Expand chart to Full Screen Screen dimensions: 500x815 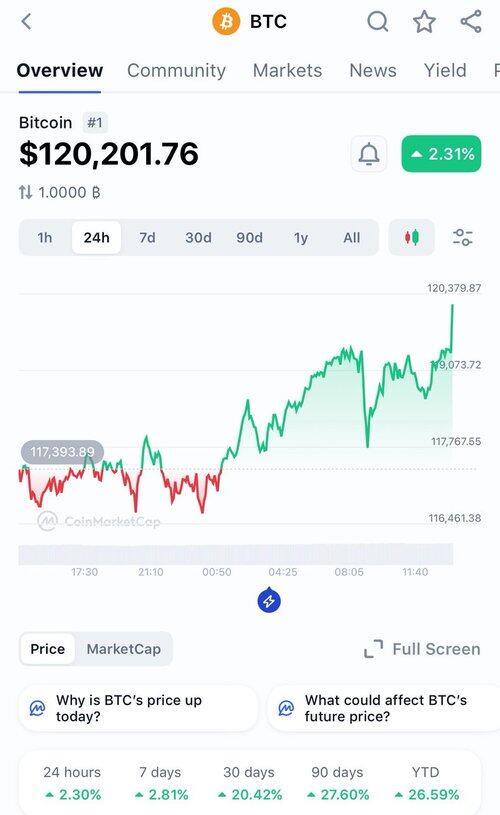click(x=422, y=649)
